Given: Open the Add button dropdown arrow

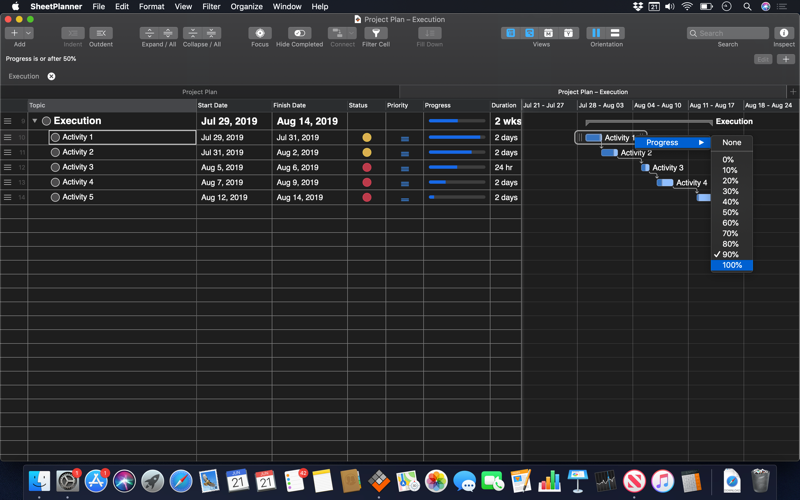Looking at the screenshot, I should [x=29, y=33].
